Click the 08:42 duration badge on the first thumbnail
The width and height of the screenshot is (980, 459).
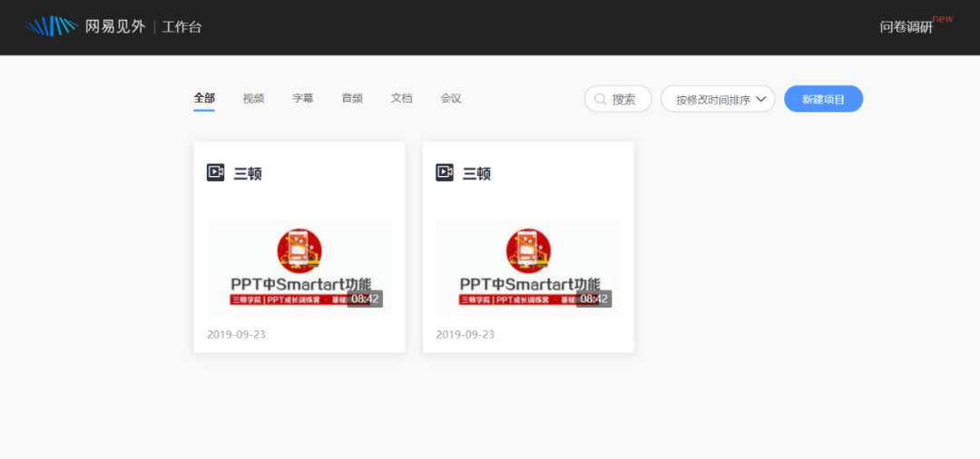point(365,299)
